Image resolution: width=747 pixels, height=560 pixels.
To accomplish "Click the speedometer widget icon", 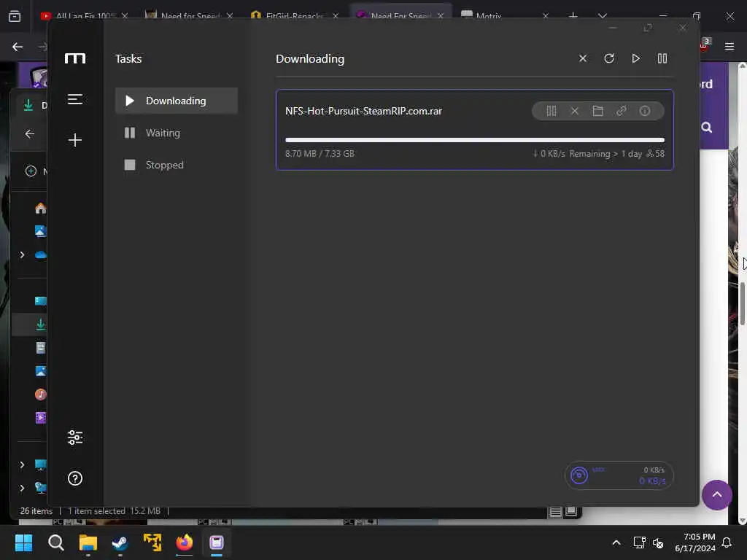I will [578, 475].
